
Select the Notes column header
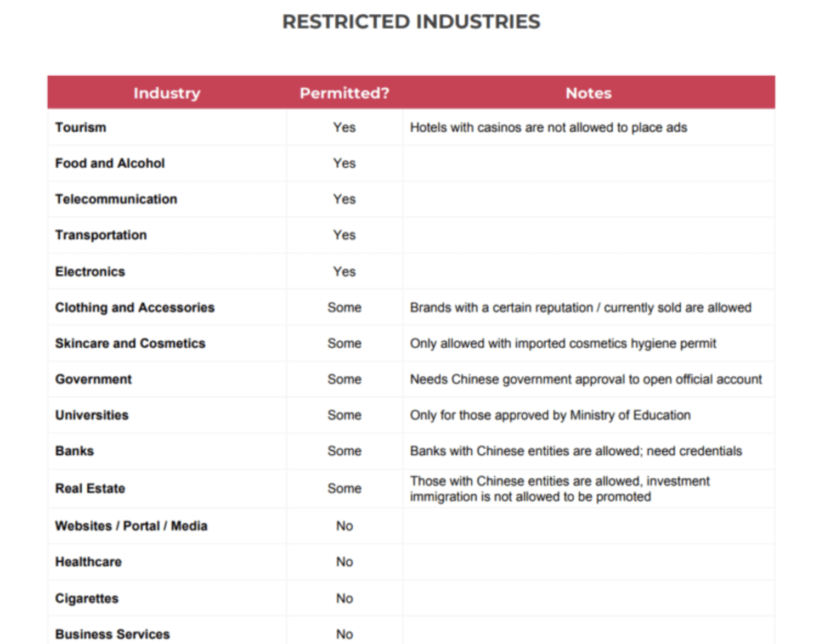(x=588, y=93)
